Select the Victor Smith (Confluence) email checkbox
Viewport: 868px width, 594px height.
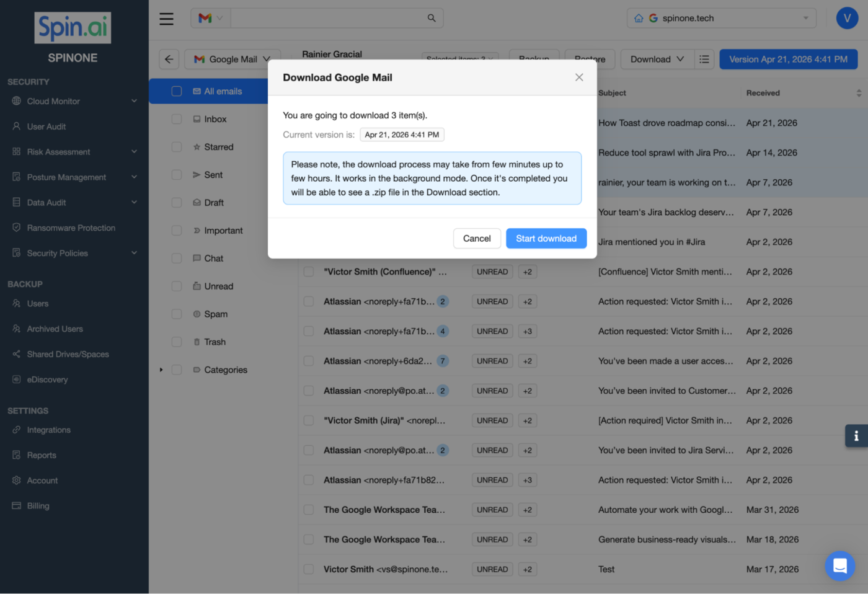click(309, 272)
